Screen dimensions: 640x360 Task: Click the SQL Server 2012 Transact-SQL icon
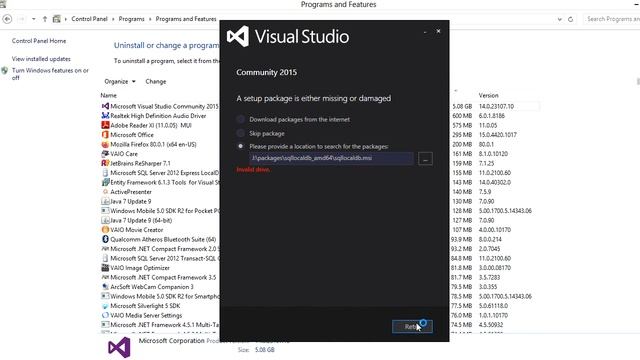pyautogui.click(x=105, y=258)
